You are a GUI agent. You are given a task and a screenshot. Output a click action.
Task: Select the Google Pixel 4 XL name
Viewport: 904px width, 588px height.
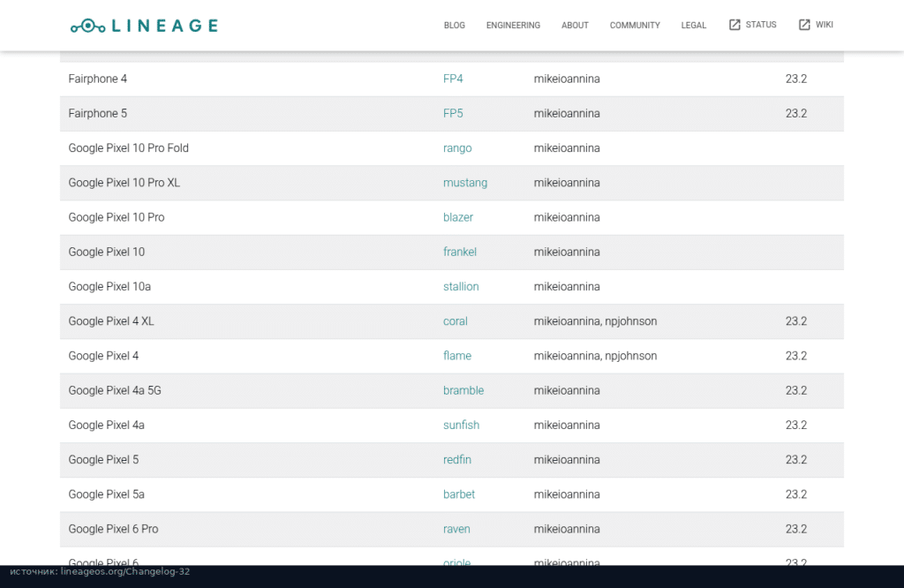[111, 321]
